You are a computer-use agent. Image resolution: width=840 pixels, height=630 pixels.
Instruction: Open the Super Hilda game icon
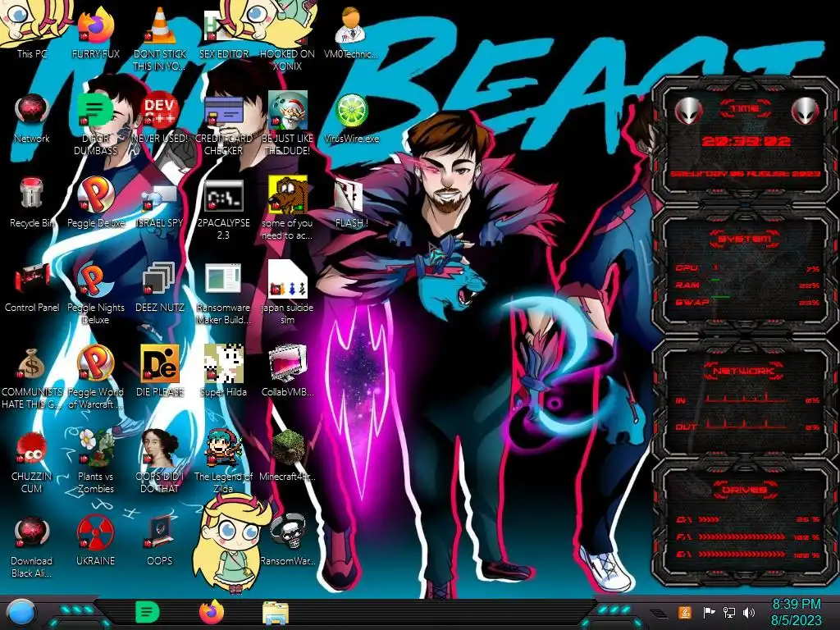point(223,372)
